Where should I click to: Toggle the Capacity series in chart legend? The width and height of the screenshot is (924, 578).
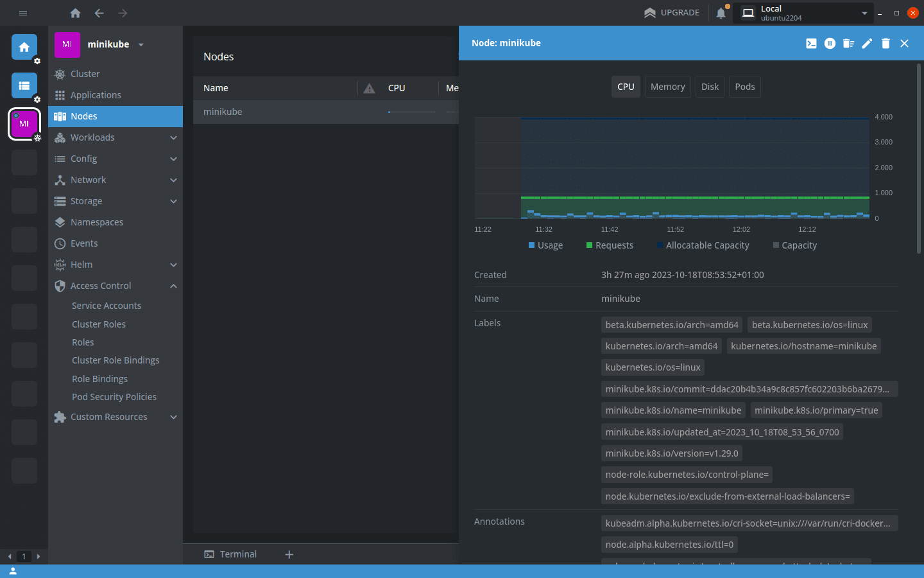[795, 245]
